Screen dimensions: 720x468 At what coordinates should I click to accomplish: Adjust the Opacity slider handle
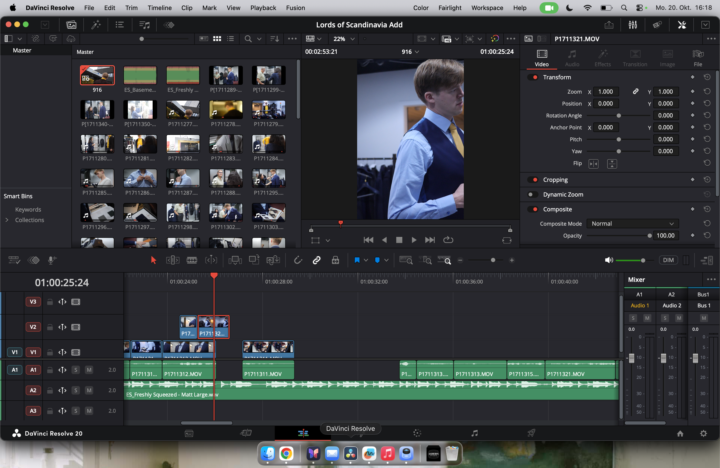[649, 236]
